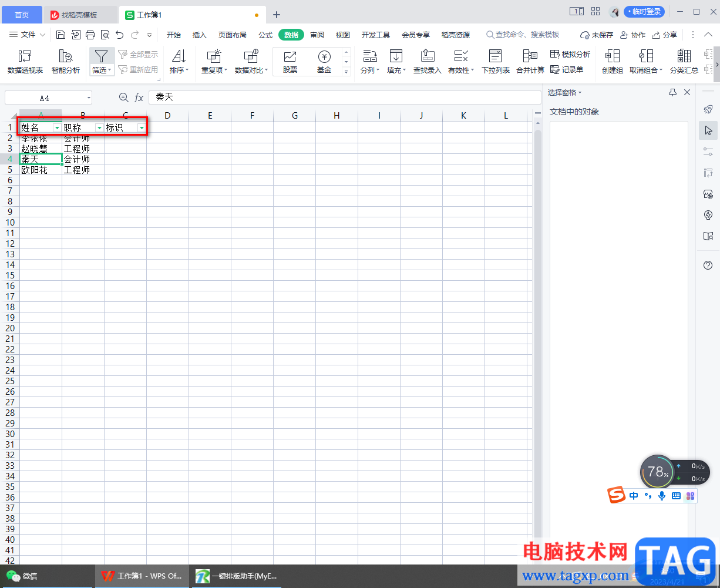Select cell containing 欧阳花
720x588 pixels.
point(41,170)
